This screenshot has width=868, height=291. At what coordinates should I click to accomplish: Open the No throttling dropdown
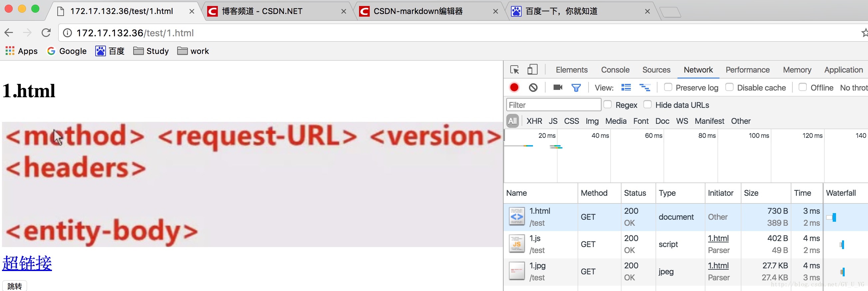tap(853, 88)
